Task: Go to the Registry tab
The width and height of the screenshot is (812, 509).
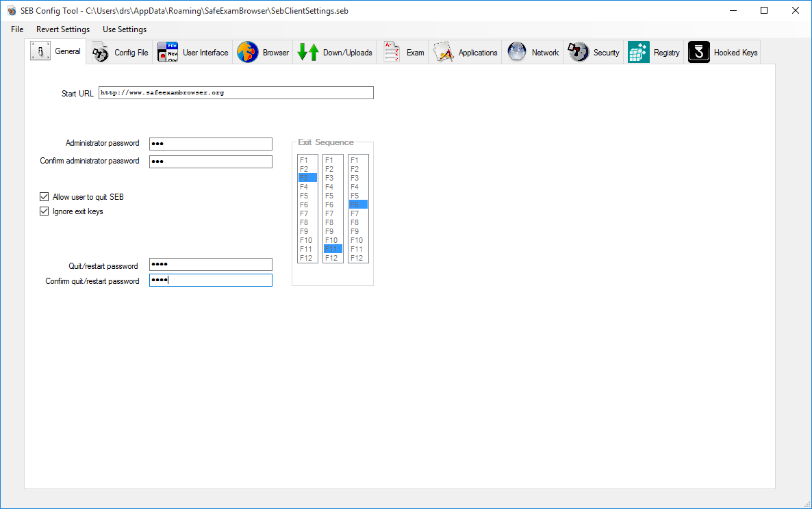Action: [x=654, y=52]
